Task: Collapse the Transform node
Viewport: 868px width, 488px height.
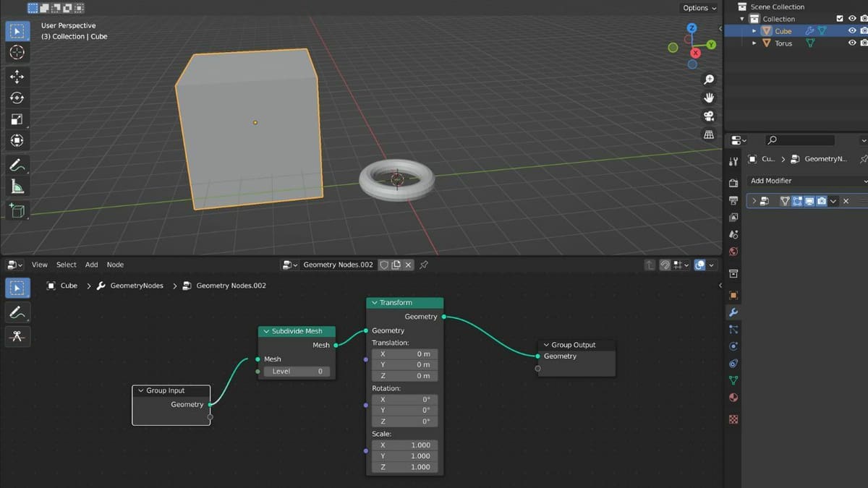Action: [x=375, y=303]
